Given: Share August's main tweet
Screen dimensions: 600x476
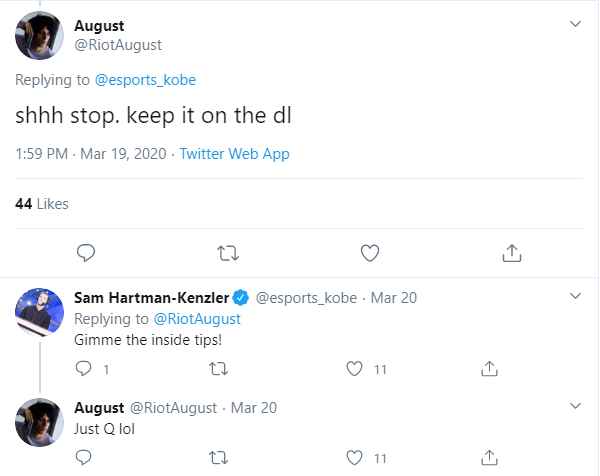Looking at the screenshot, I should pos(510,251).
